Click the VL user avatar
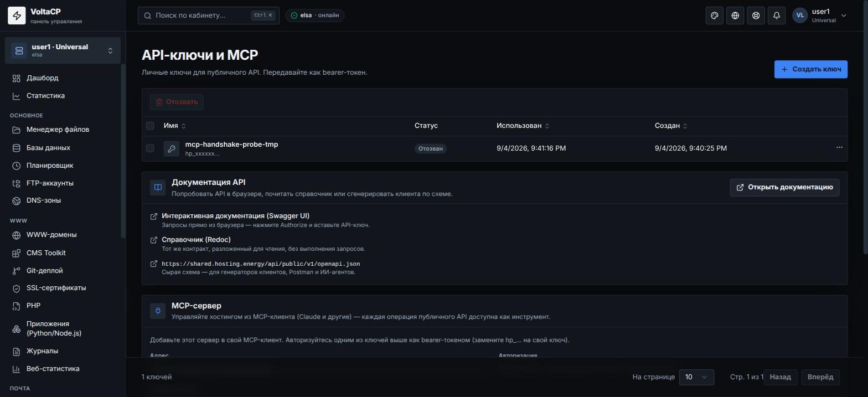Screen dimensions: 868x397 [800, 16]
